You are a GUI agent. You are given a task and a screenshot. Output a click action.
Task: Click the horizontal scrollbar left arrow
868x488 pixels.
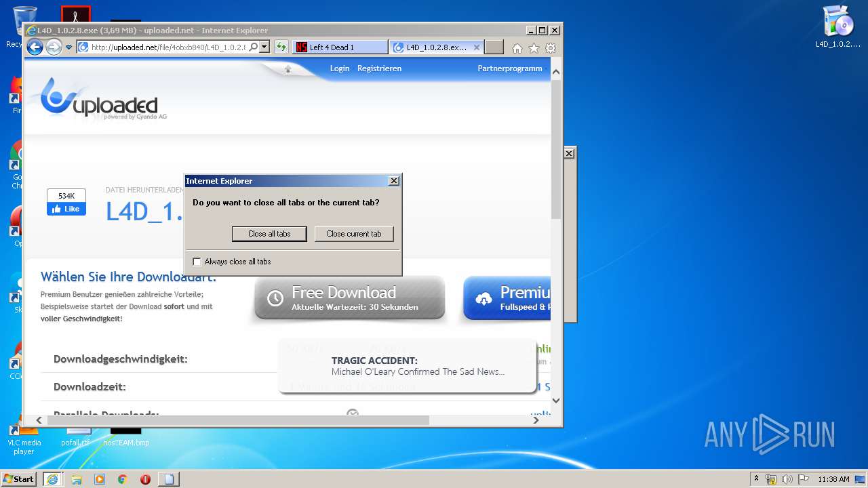click(39, 420)
